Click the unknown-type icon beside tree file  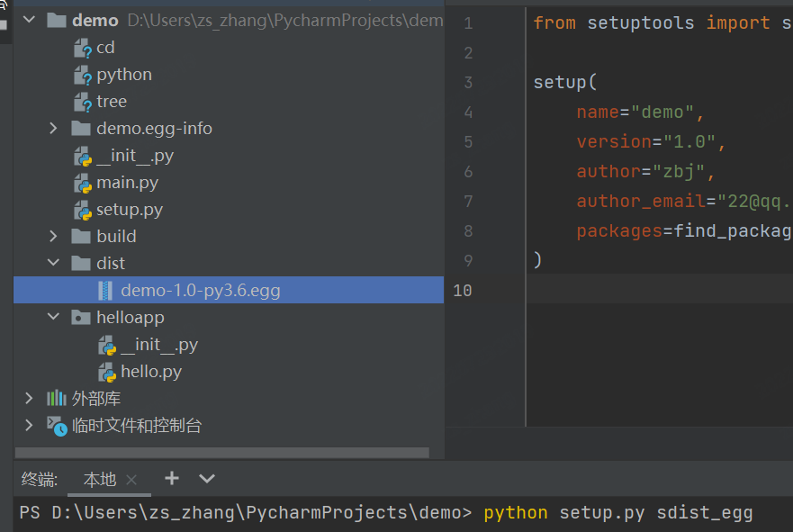82,102
